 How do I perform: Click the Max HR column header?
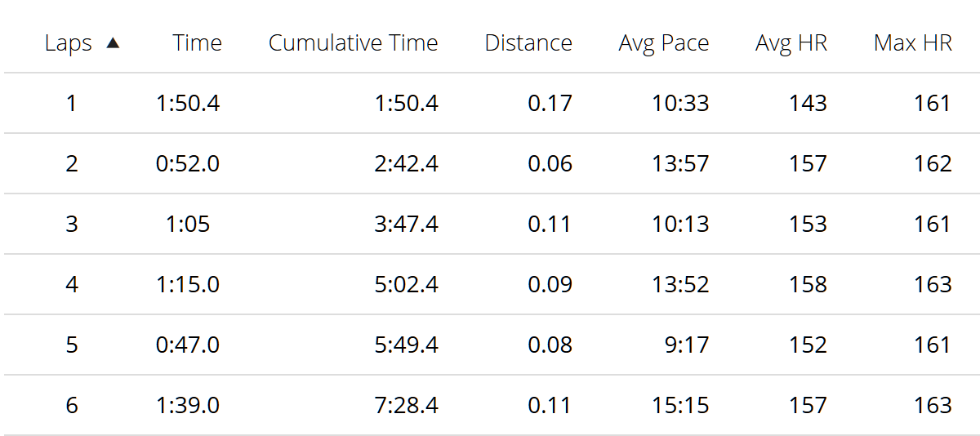[913, 43]
